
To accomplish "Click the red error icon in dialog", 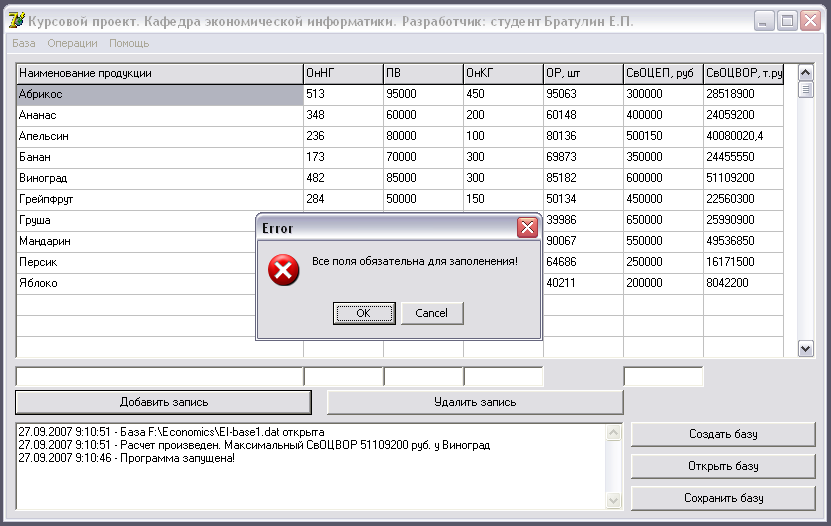I will click(x=284, y=270).
